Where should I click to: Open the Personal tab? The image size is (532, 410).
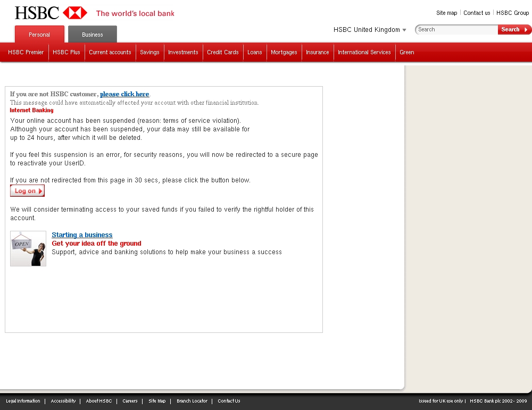coord(39,34)
